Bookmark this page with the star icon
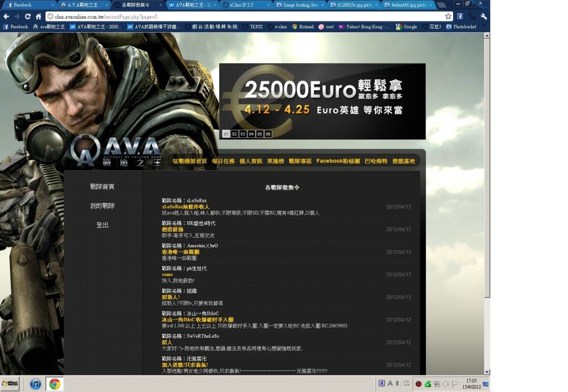 [448, 16]
